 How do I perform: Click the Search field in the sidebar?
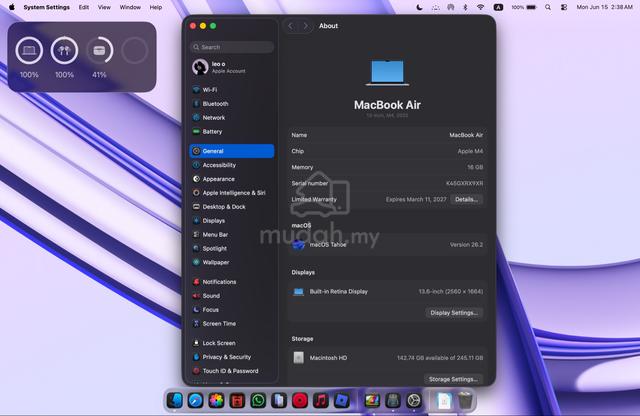click(x=231, y=47)
